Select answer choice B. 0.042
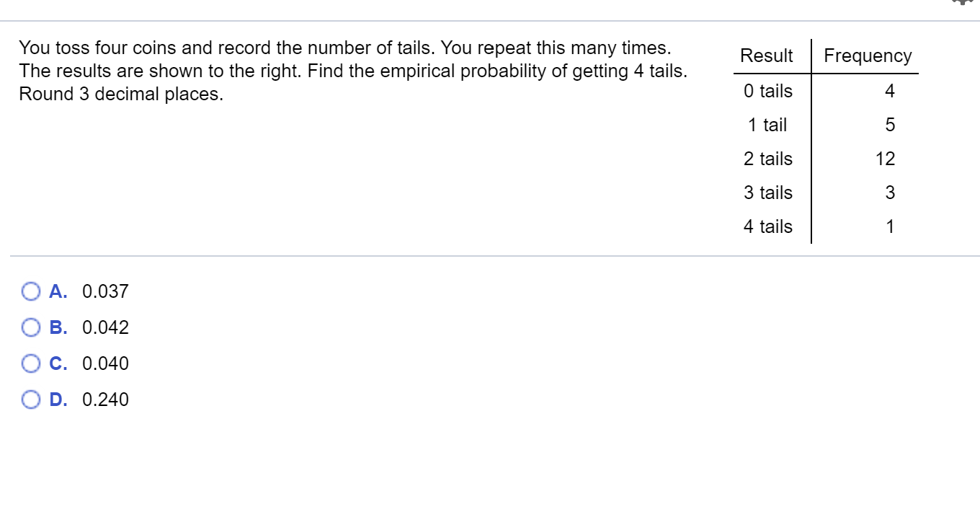This screenshot has width=980, height=512. (31, 327)
